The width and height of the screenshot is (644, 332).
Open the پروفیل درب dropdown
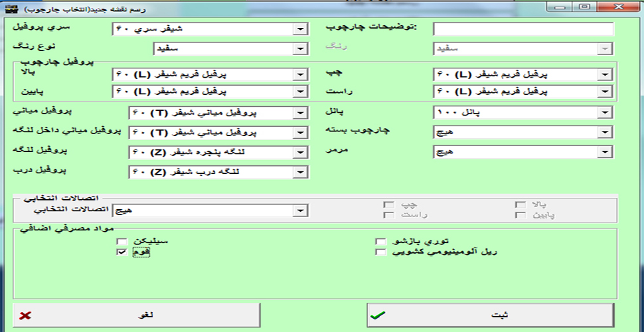tap(300, 173)
